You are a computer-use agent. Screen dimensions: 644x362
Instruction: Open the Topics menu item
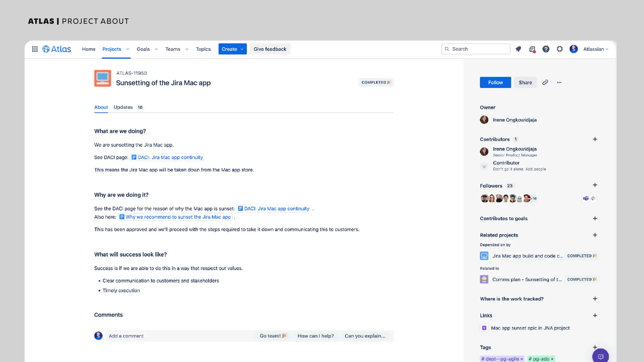pos(203,49)
